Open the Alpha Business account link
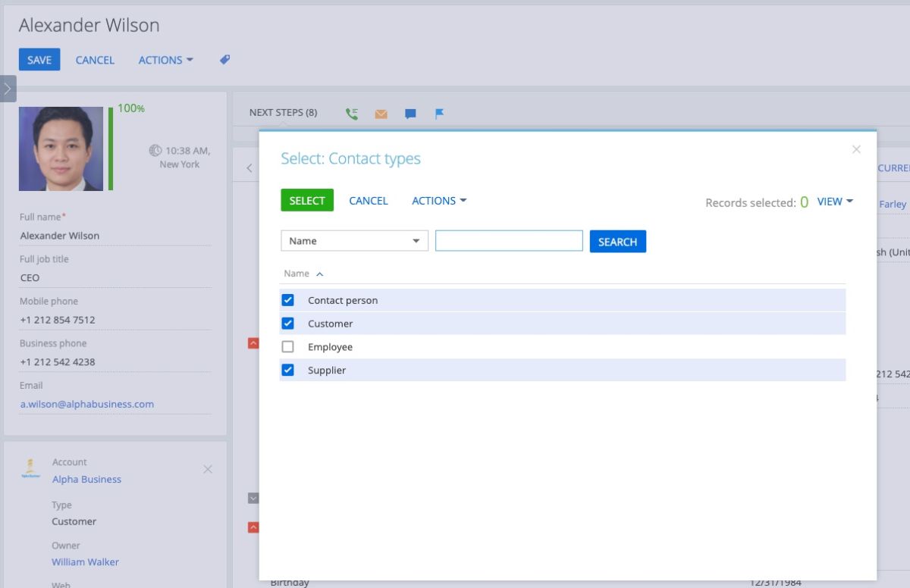Screen dimensions: 910x588 pos(86,479)
